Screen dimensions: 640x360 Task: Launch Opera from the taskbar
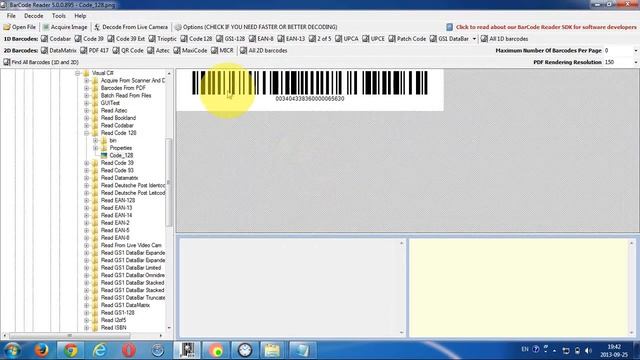pos(129,350)
